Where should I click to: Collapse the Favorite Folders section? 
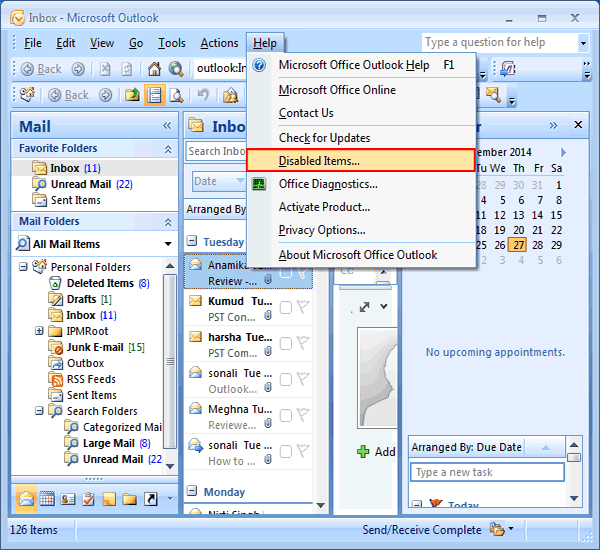pyautogui.click(x=168, y=149)
